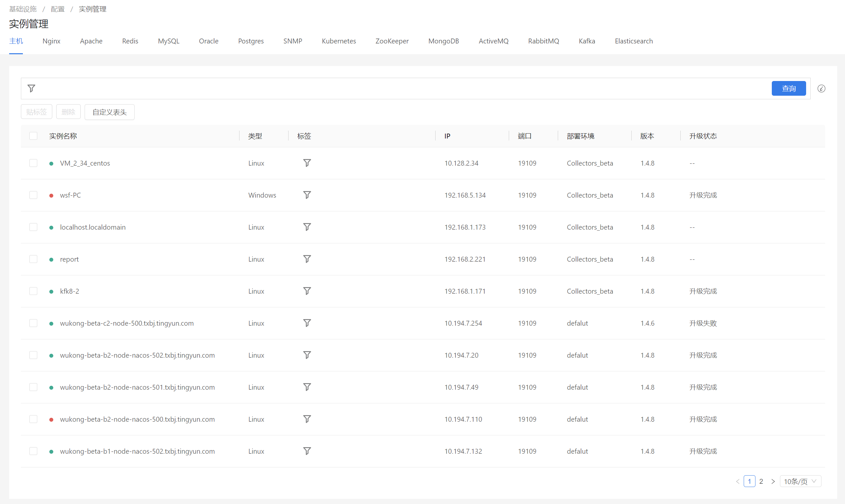Check the box for localhost.localdomain
Viewport: 845px width, 504px height.
pyautogui.click(x=33, y=227)
